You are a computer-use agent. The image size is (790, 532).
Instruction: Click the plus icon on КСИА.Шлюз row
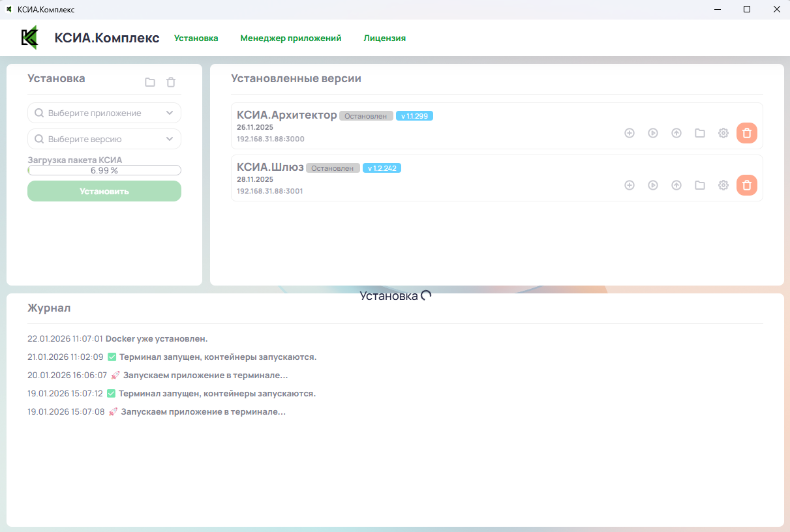coord(630,185)
